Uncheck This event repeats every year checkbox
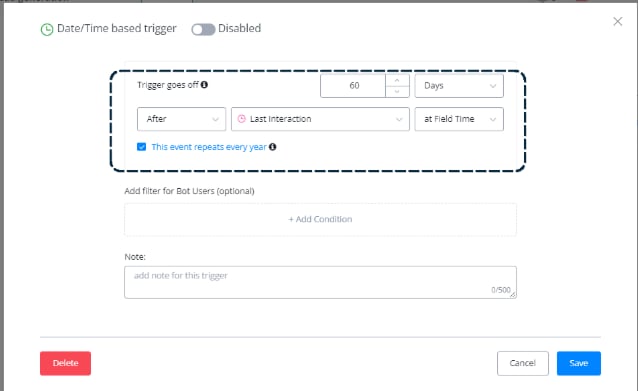The image size is (638, 391). click(x=142, y=147)
